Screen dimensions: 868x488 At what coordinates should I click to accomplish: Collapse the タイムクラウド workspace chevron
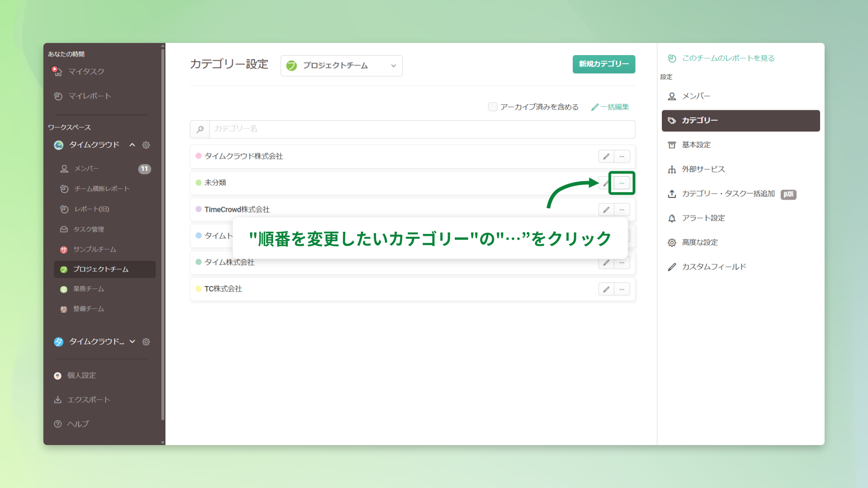[132, 145]
